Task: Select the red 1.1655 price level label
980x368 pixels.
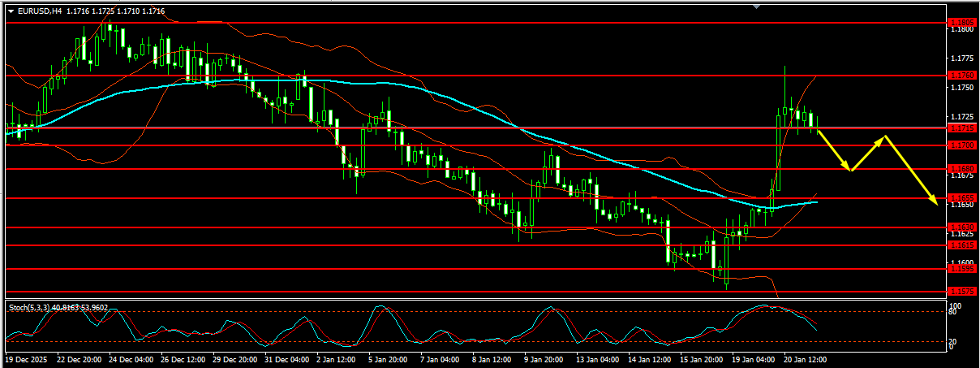Action: pos(961,197)
